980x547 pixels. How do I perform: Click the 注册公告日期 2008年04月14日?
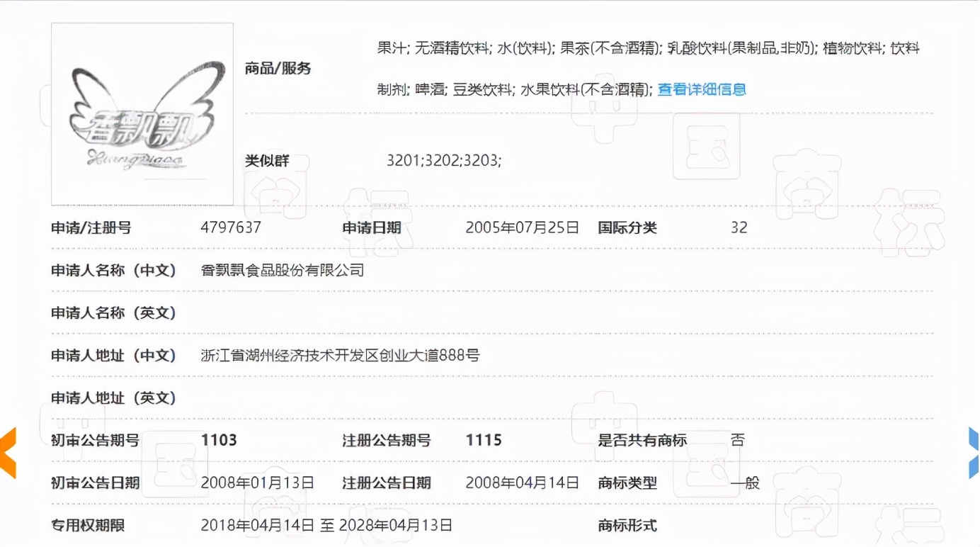[521, 483]
